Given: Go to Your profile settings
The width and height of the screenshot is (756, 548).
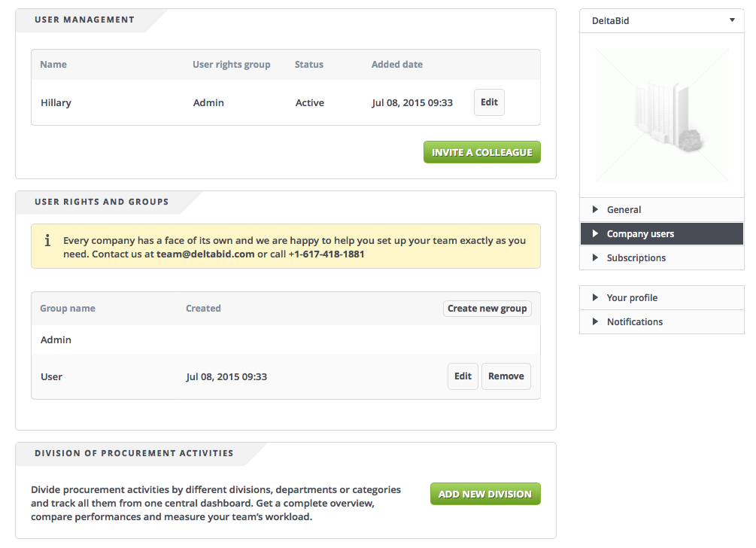Looking at the screenshot, I should [x=632, y=298].
